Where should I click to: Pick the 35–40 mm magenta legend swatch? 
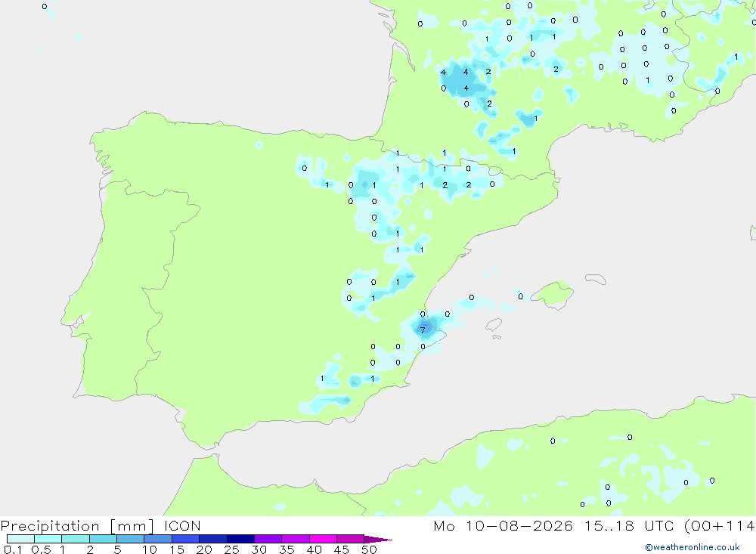(x=295, y=539)
